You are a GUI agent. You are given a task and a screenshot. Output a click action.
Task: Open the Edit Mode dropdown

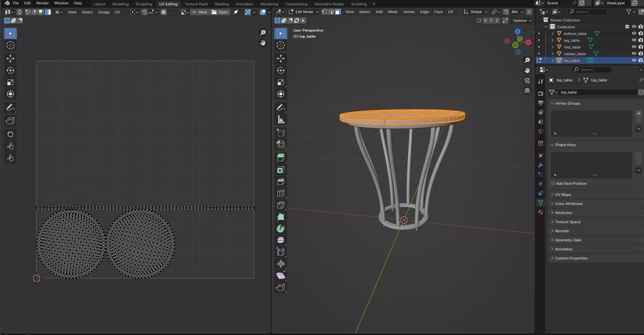tap(303, 12)
